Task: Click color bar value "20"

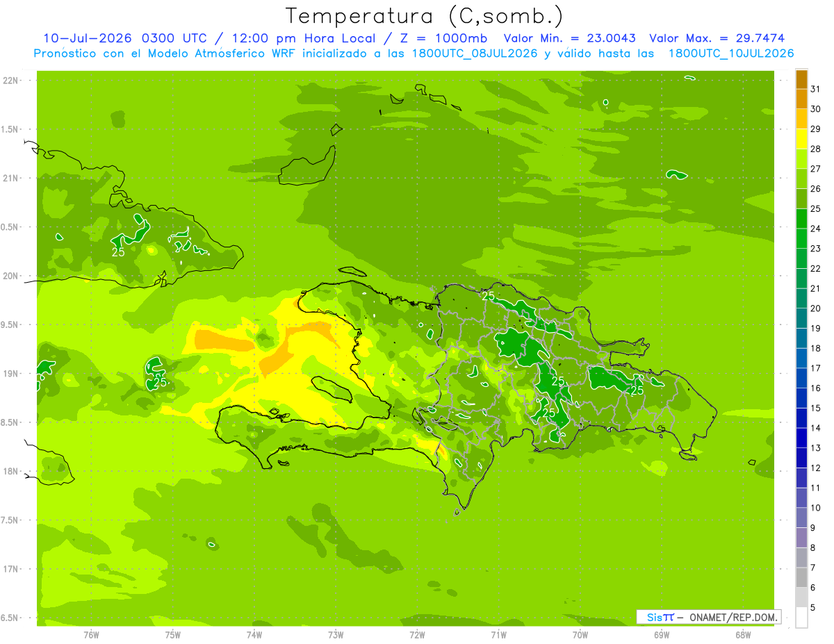Action: click(x=815, y=308)
